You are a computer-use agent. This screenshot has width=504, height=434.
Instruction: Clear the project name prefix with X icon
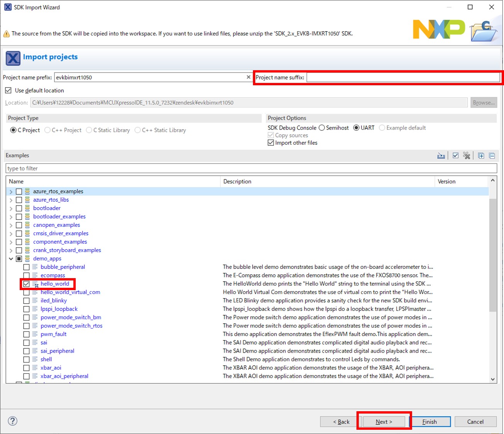(x=248, y=77)
